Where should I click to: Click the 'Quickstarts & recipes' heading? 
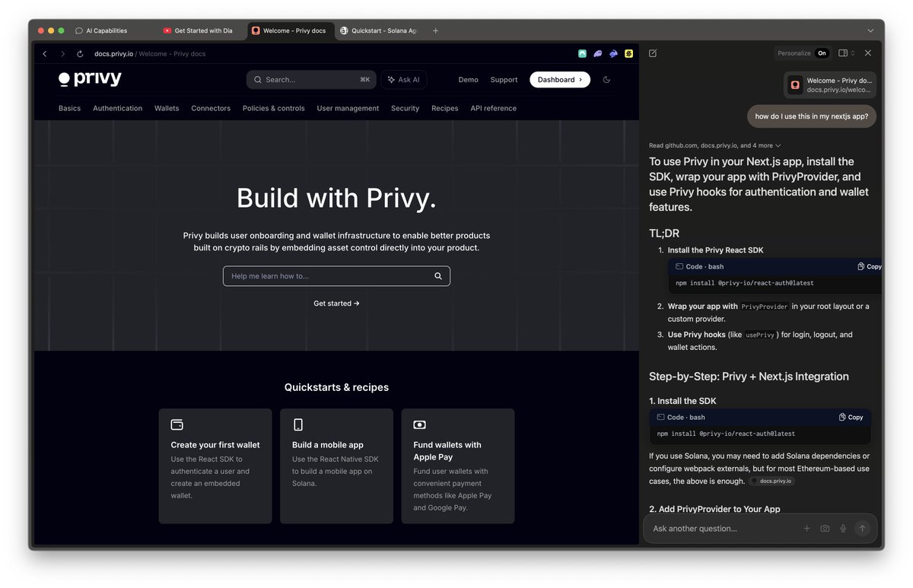pos(336,387)
